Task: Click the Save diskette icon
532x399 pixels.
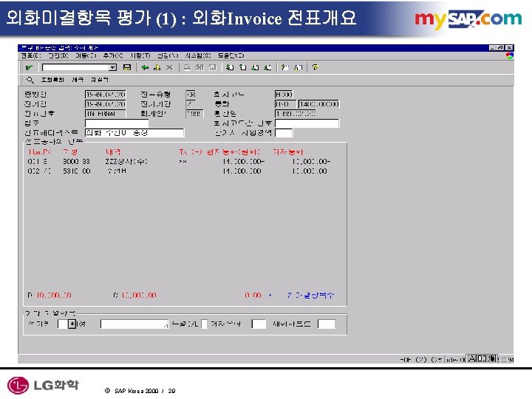Action: point(127,67)
